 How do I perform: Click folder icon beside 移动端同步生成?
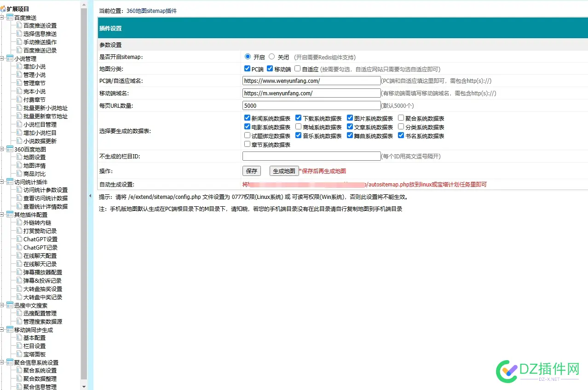(10, 330)
